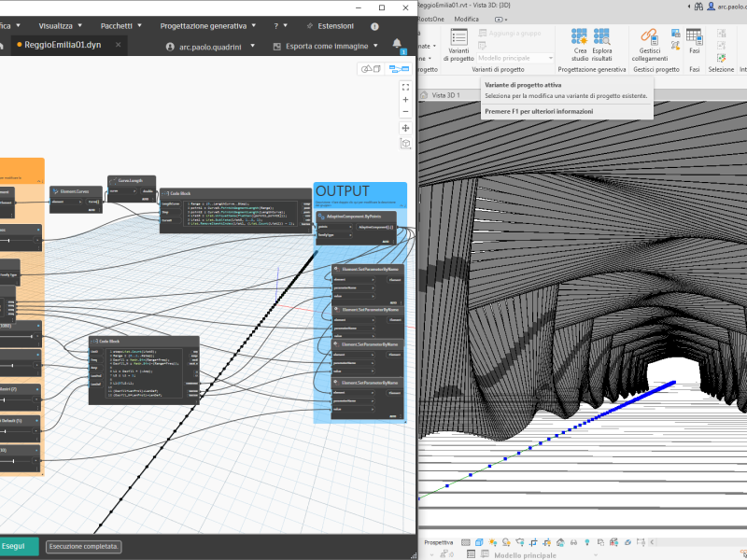Open arc.paolo.quadrini account dropdown
747x560 pixels.
(250, 46)
